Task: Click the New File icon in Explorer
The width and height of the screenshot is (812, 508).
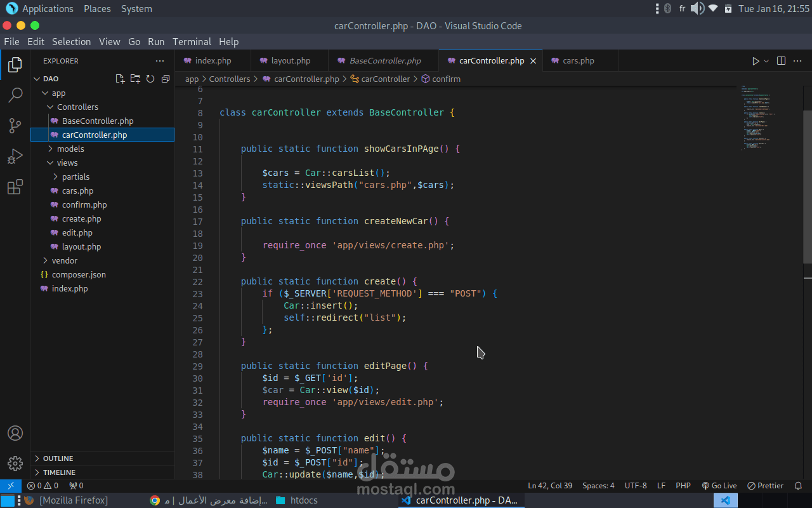Action: tap(120, 79)
